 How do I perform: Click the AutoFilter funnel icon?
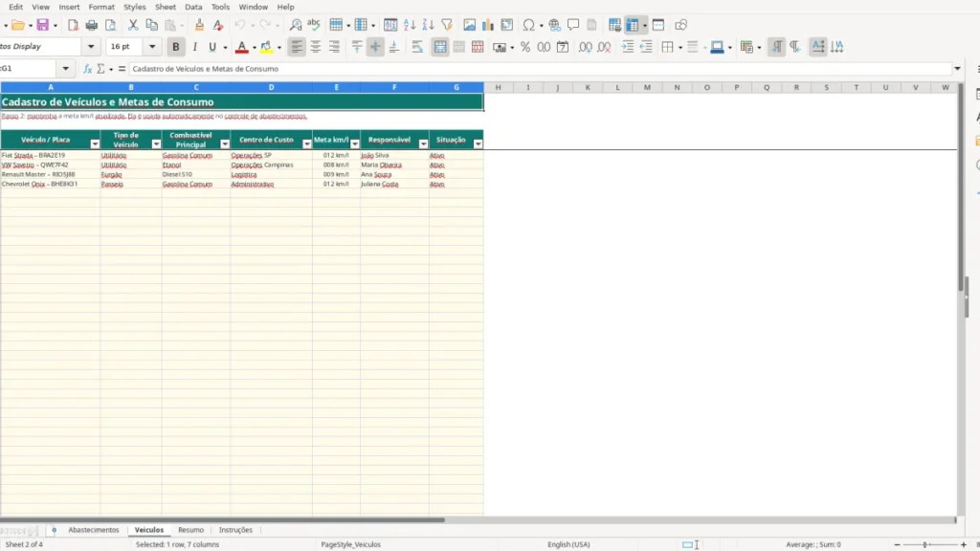click(447, 25)
